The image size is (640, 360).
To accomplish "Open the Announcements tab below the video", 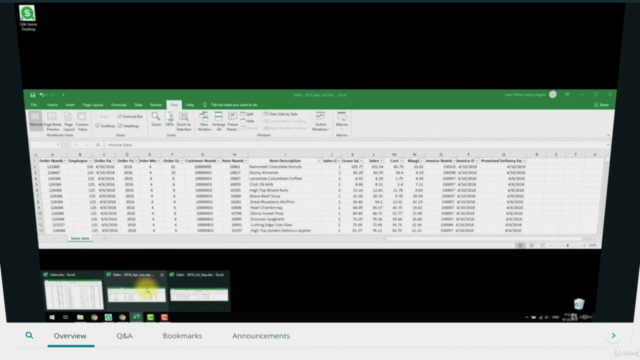I will click(x=261, y=336).
